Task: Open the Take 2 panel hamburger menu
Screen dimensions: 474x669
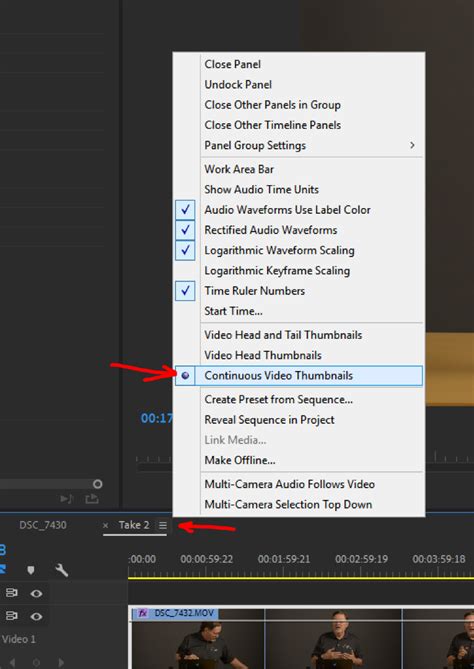Action: tap(163, 526)
